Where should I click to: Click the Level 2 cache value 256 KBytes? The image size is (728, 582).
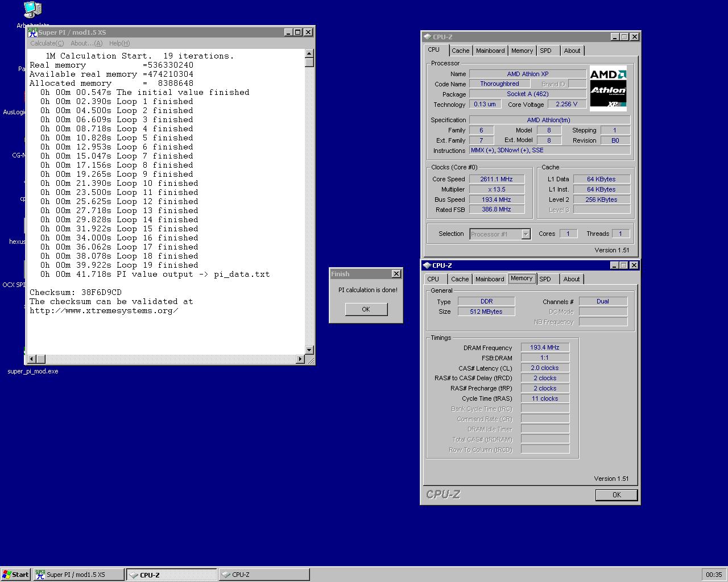pyautogui.click(x=601, y=199)
